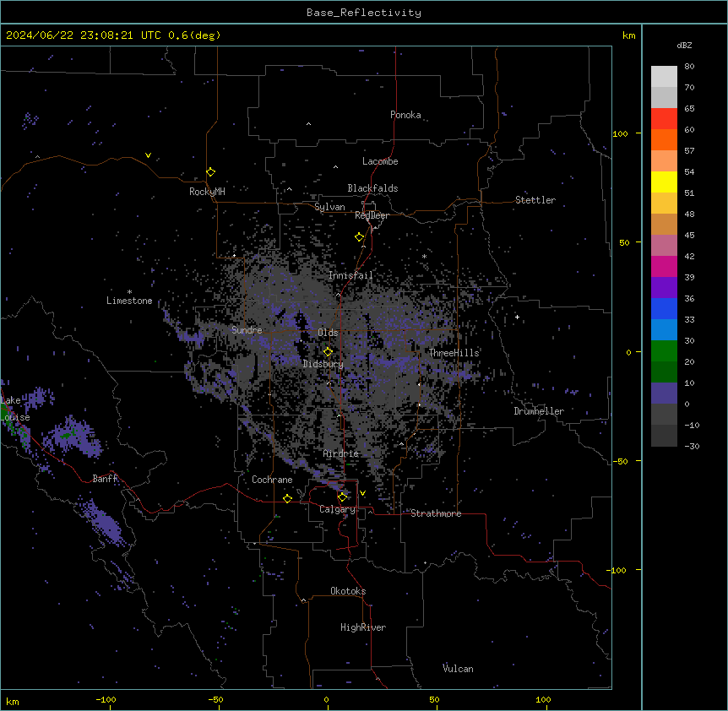Click the Airdrie label
The height and width of the screenshot is (711, 728).
coord(341,453)
